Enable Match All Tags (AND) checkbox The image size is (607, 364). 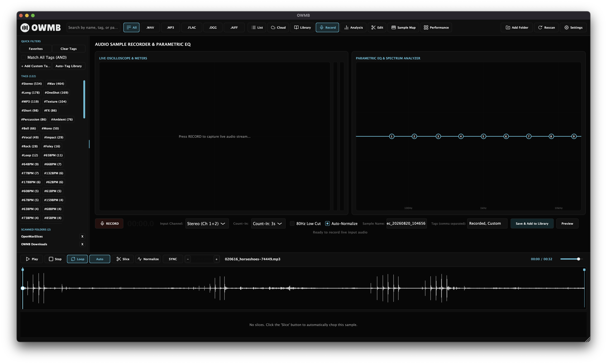[23, 57]
